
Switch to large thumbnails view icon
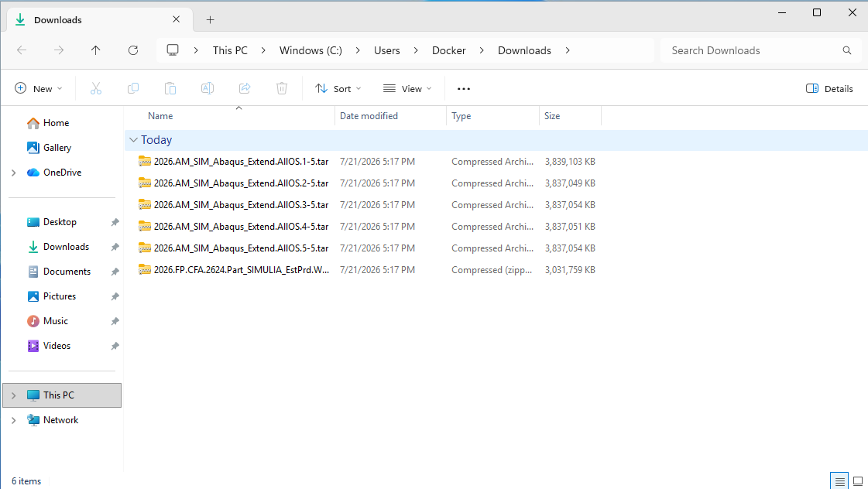(858, 481)
